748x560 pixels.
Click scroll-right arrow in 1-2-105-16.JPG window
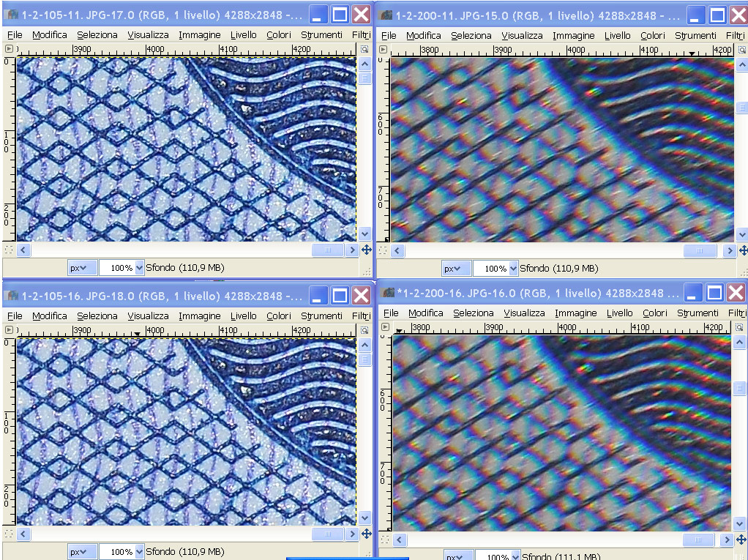point(351,534)
